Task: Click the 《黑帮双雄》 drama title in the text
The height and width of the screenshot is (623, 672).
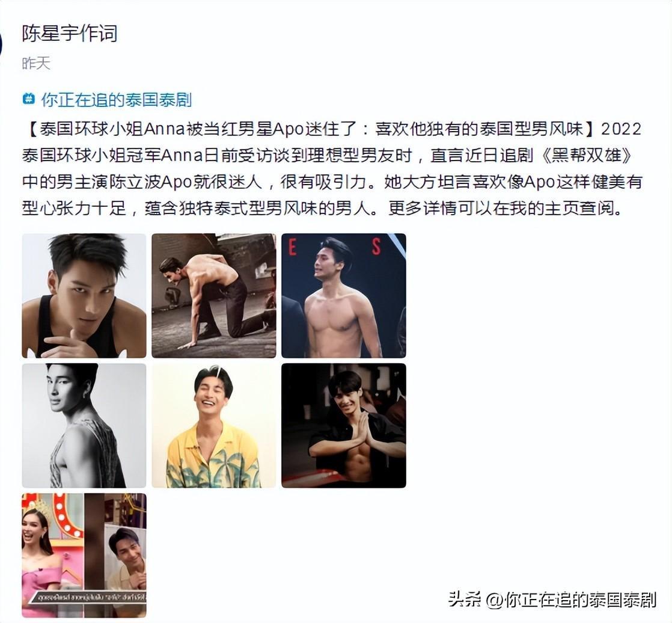Action: [x=587, y=156]
